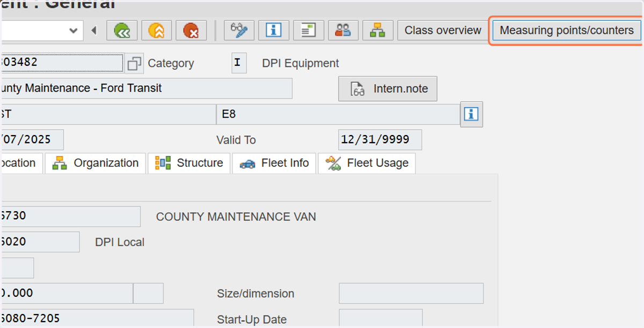Click the green Back toolbar icon
Image resolution: width=644 pixels, height=328 pixels.
click(x=122, y=31)
